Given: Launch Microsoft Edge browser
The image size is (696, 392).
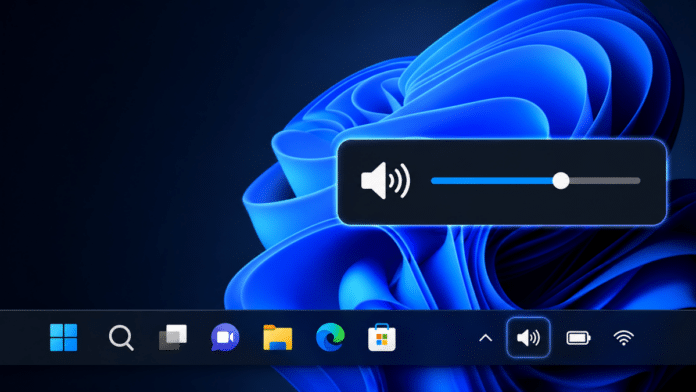Looking at the screenshot, I should pyautogui.click(x=330, y=337).
